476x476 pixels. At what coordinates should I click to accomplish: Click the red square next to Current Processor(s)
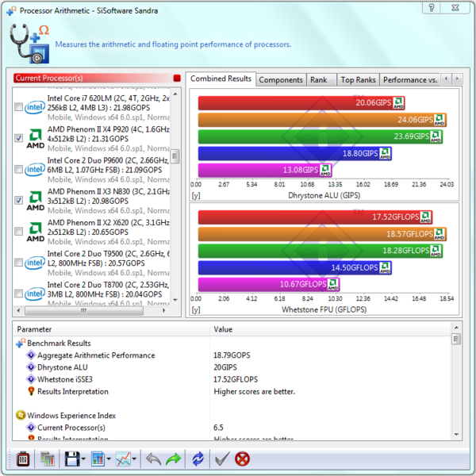pyautogui.click(x=177, y=78)
